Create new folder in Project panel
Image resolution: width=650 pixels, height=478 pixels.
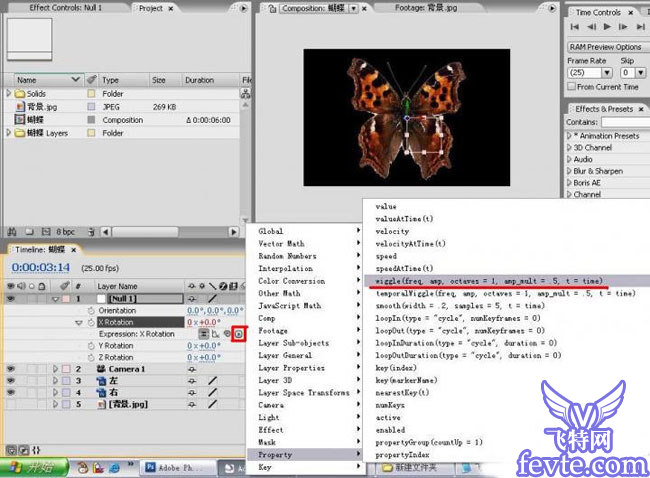coord(29,232)
